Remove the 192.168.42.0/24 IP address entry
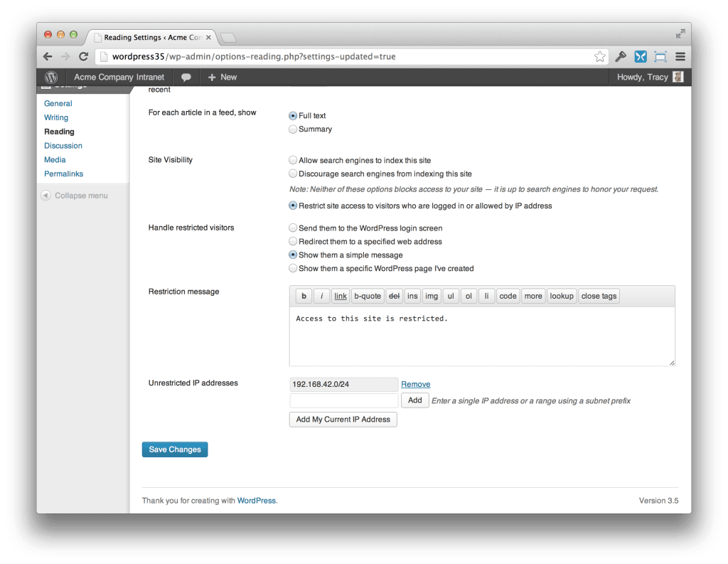728x564 pixels. [x=416, y=384]
